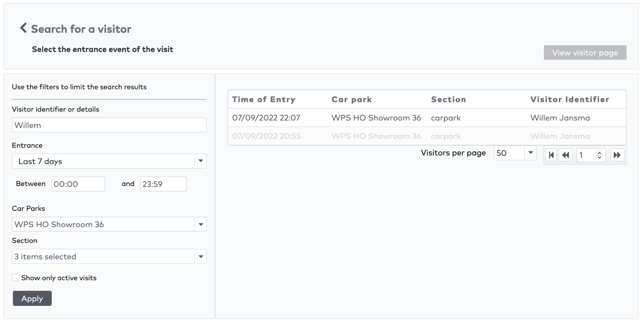
Task: Go to previous page of results
Action: tap(565, 155)
